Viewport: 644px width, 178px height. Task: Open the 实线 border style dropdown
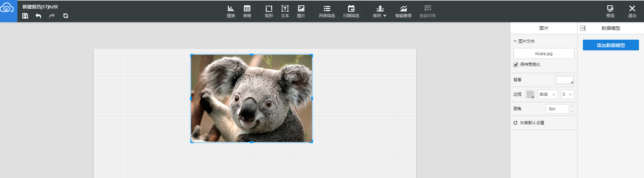548,94
